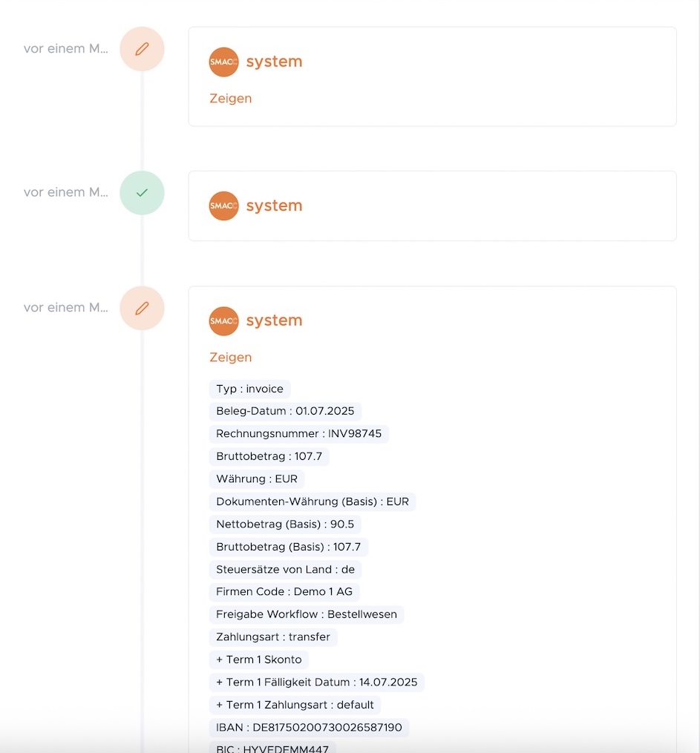Click the timestamp of the first timeline entry
Viewport: 700px width, 753px height.
[65, 48]
